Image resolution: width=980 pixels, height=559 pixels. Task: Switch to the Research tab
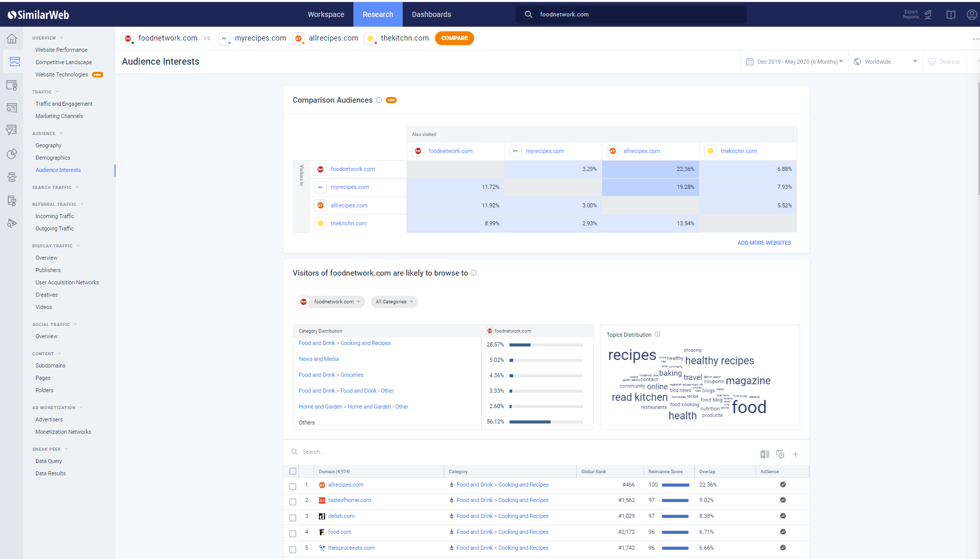point(378,14)
